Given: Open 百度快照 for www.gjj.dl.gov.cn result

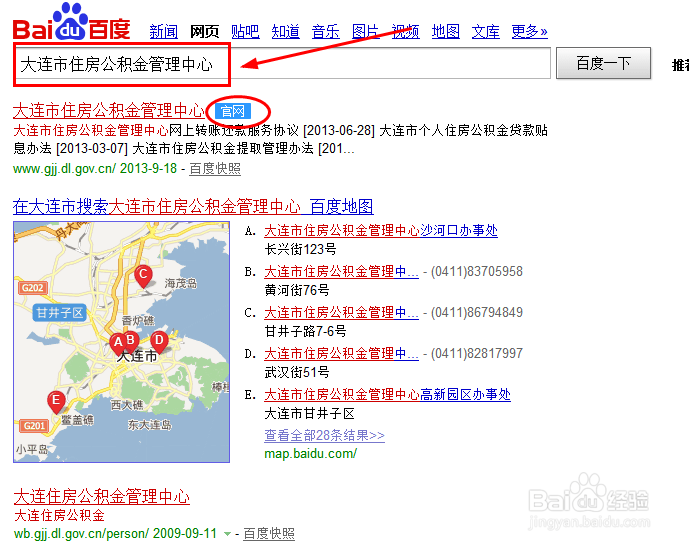Looking at the screenshot, I should coord(215,168).
